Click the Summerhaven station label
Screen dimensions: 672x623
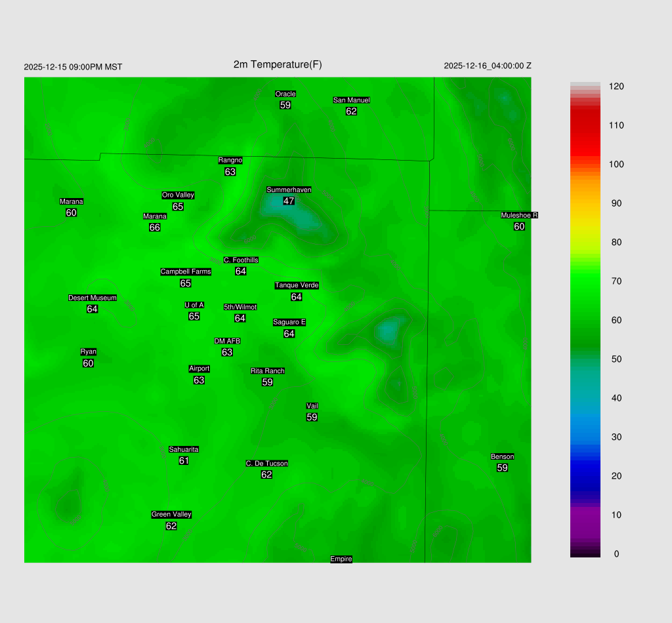(289, 190)
